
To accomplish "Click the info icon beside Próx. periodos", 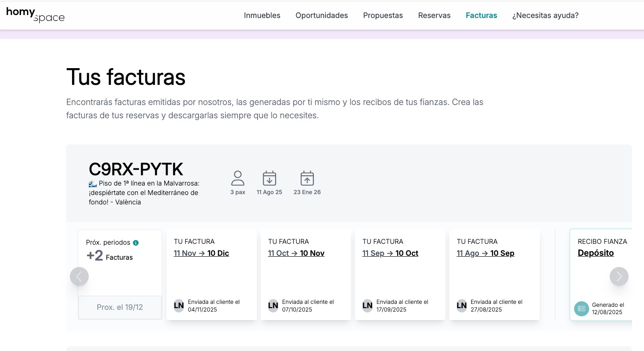I will (136, 243).
